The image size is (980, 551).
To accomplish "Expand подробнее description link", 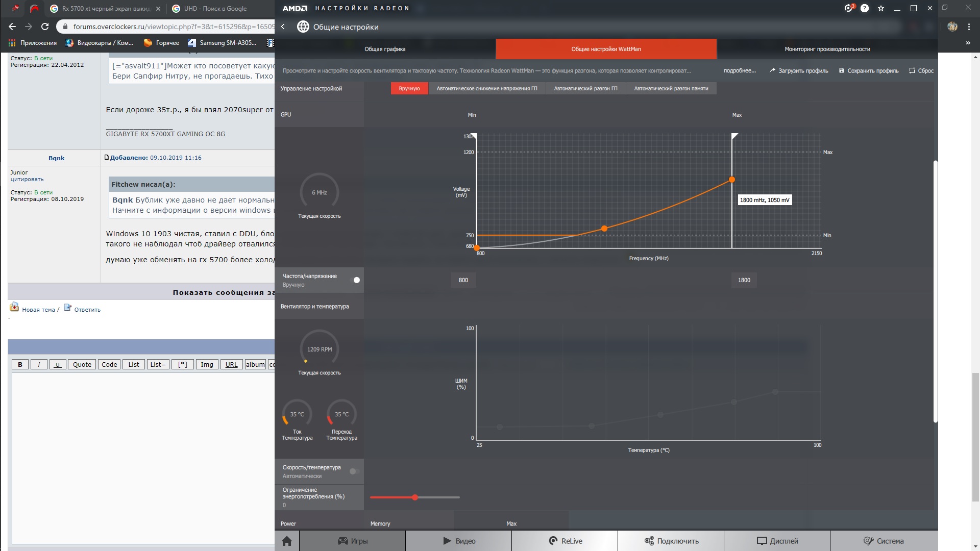I will click(x=739, y=71).
